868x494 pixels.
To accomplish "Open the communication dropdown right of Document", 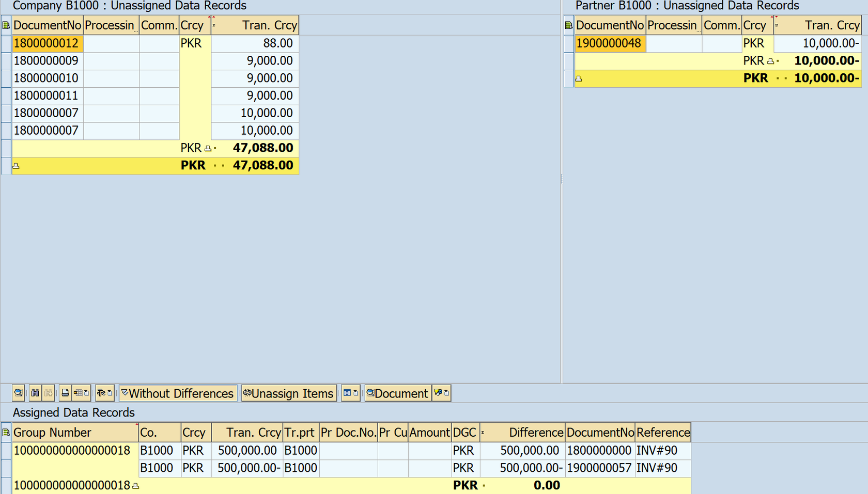I will (x=441, y=393).
